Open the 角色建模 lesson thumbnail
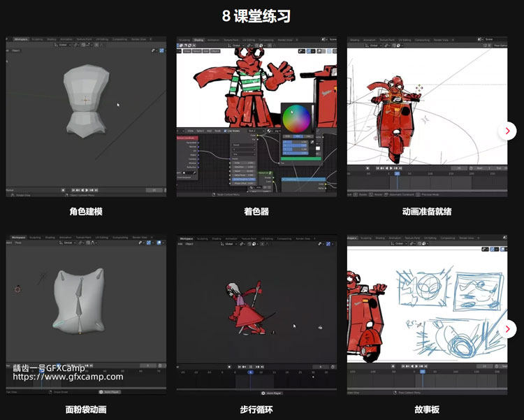Screen dimensions: 524x420 (86, 117)
